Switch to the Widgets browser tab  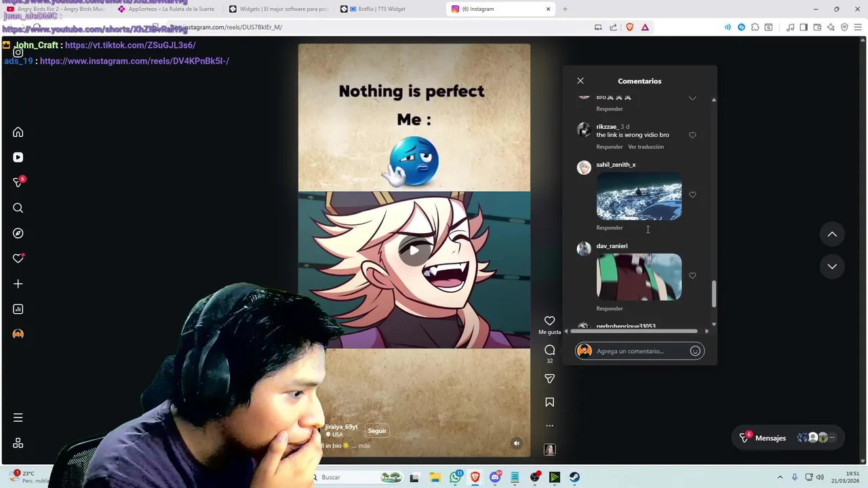point(277,9)
